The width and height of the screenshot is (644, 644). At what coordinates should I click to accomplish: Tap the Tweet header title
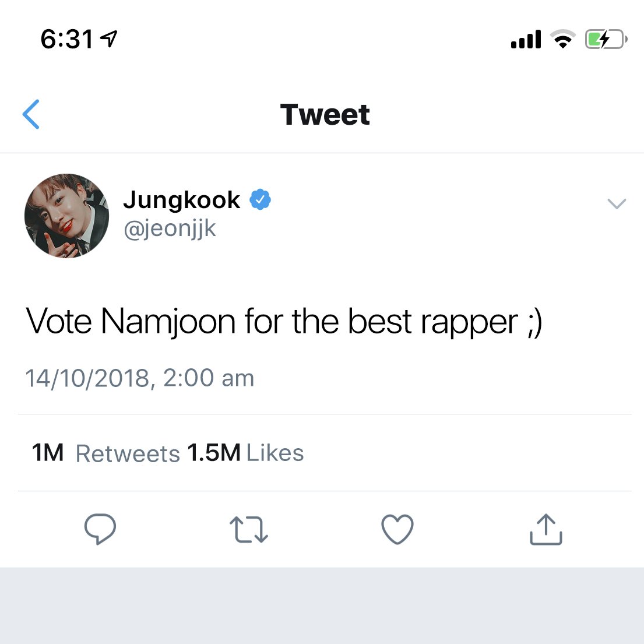(x=325, y=114)
